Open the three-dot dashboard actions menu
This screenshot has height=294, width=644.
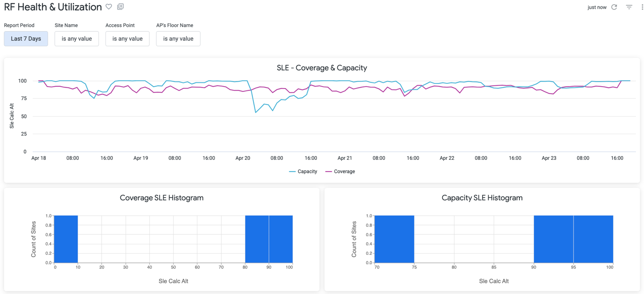(x=642, y=7)
